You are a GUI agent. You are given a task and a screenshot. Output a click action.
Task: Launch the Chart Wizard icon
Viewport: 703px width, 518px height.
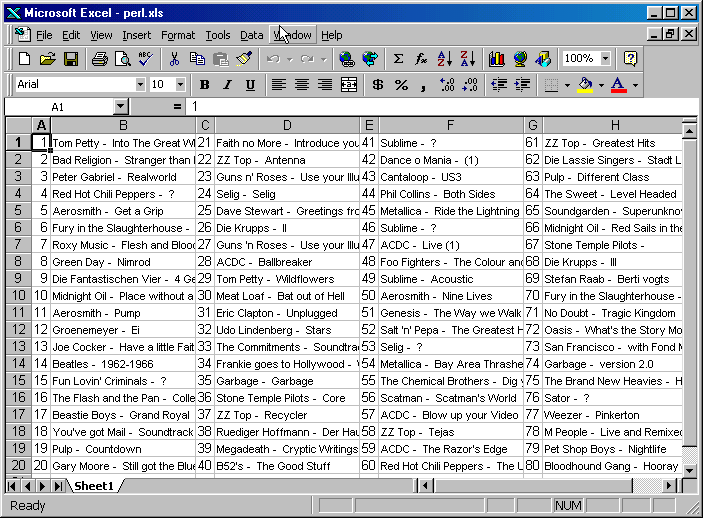point(496,59)
